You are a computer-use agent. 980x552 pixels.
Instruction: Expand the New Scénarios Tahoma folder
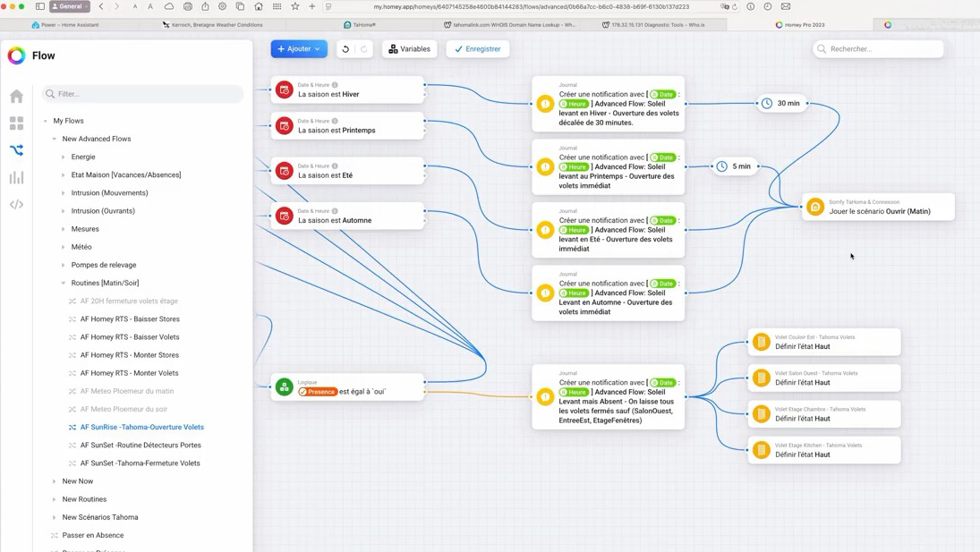coord(55,518)
